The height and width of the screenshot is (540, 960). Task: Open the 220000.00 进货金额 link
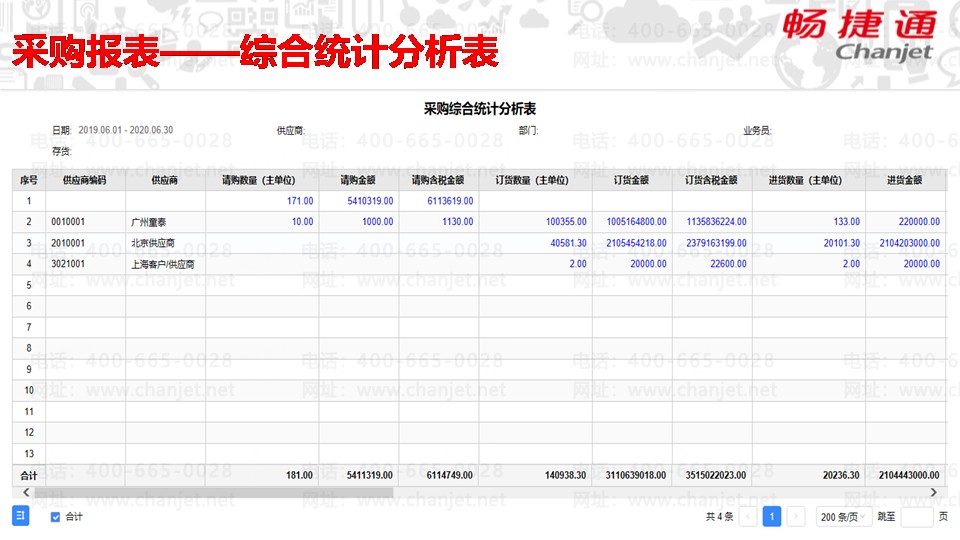click(x=919, y=222)
